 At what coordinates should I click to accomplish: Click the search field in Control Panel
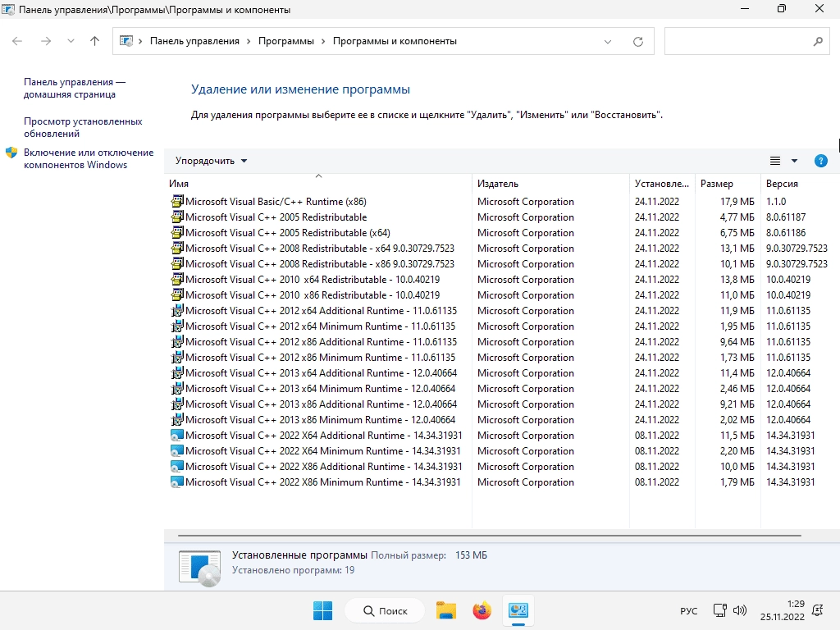[746, 41]
